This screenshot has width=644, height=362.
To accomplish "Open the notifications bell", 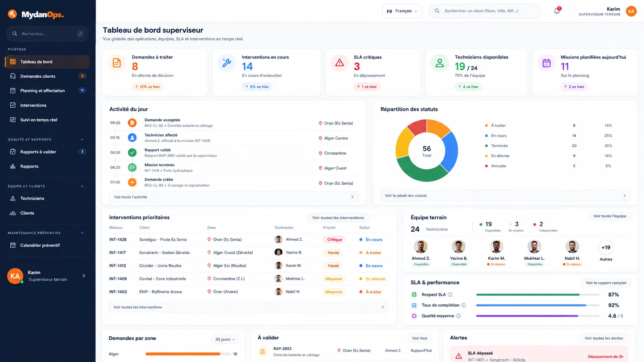I will click(557, 11).
